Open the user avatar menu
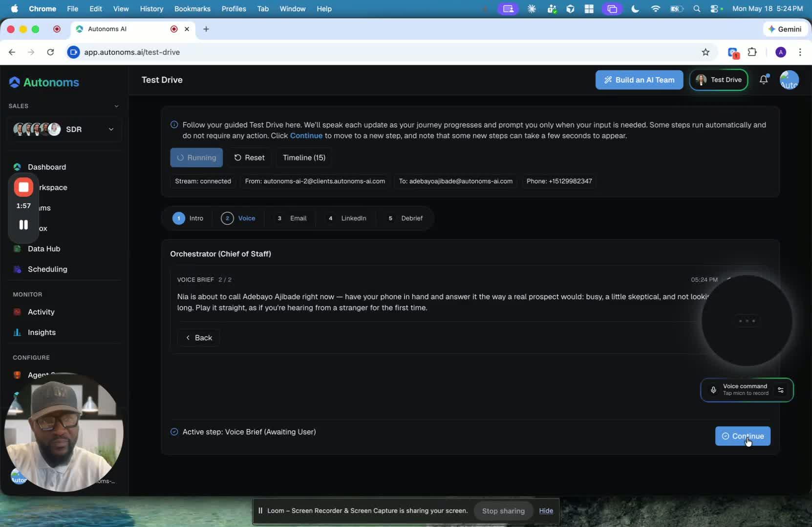The height and width of the screenshot is (527, 812). coord(789,80)
